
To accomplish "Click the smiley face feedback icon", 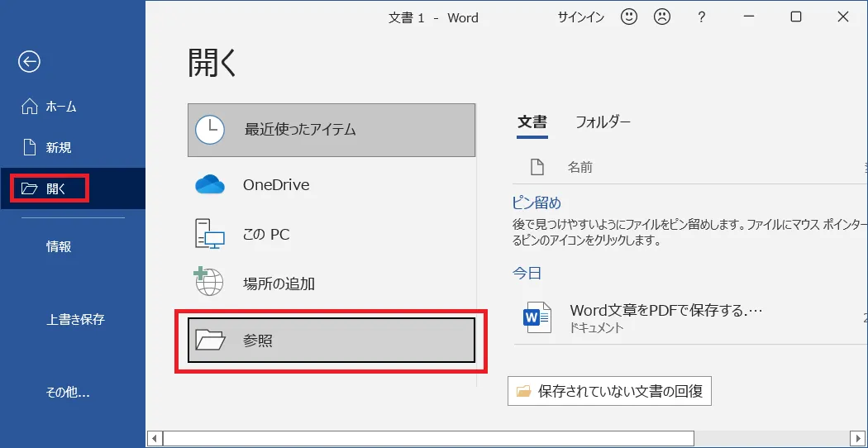I will coord(629,17).
